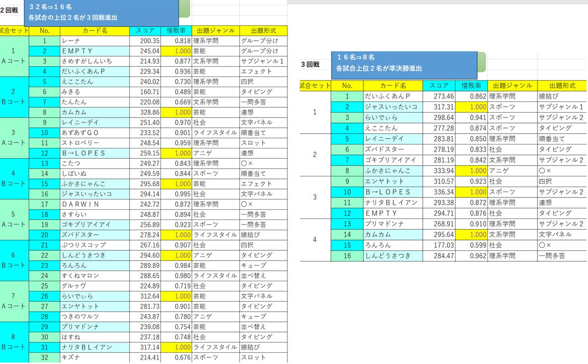The image size is (588, 364).
Task: Click the loss-rate cell '0.910'
Action: [471, 224]
